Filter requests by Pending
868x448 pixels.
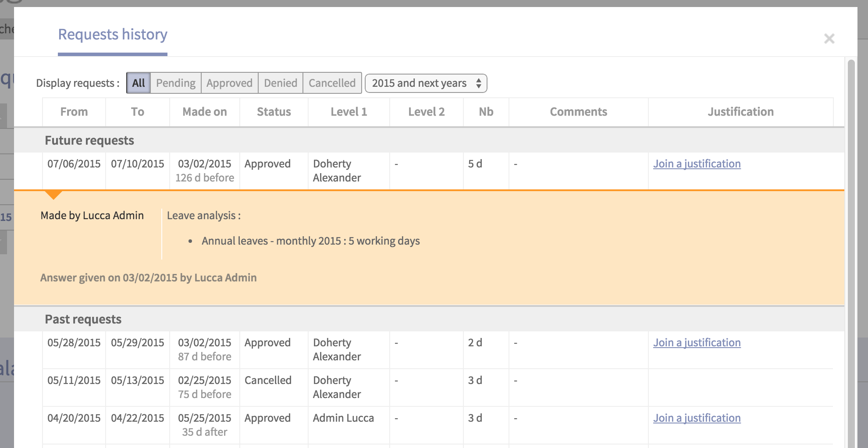click(176, 83)
